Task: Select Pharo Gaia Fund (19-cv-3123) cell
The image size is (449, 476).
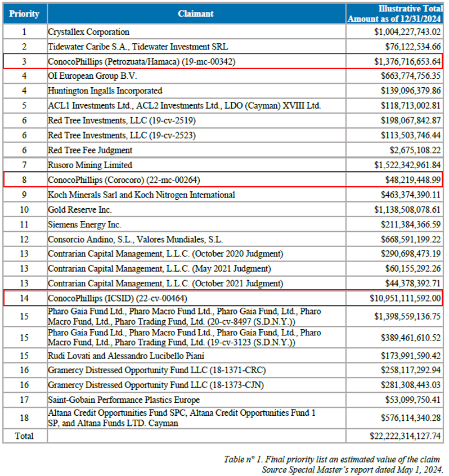Action: (x=196, y=338)
